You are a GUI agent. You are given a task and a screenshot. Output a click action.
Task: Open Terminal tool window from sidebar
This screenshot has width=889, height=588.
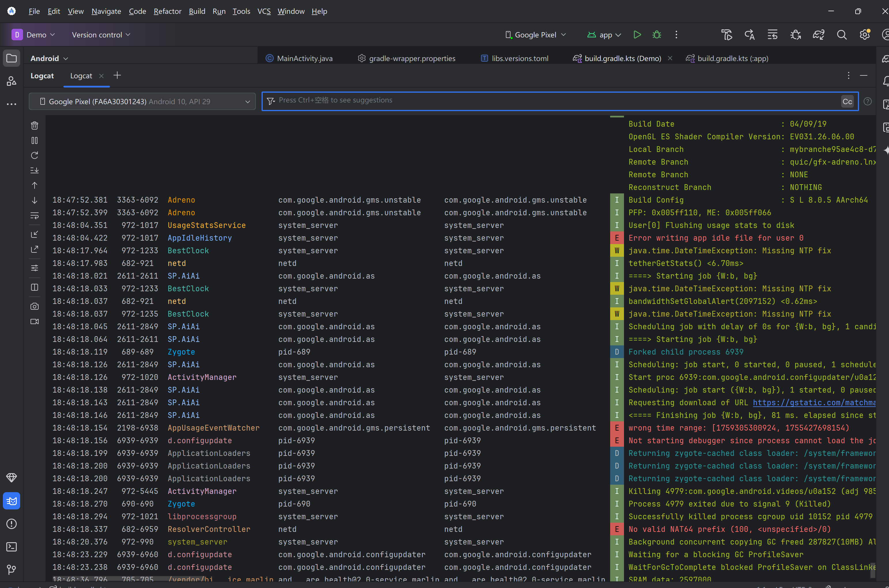point(12,547)
